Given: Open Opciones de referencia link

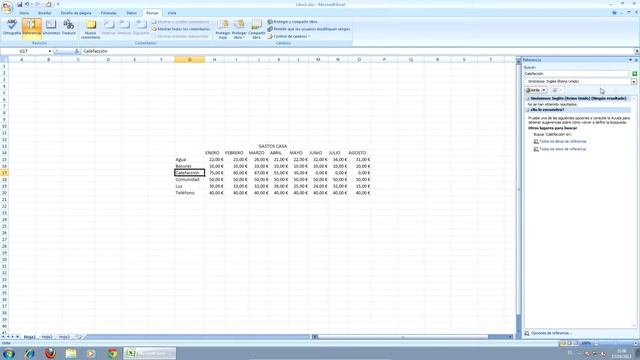Looking at the screenshot, I should point(551,333).
